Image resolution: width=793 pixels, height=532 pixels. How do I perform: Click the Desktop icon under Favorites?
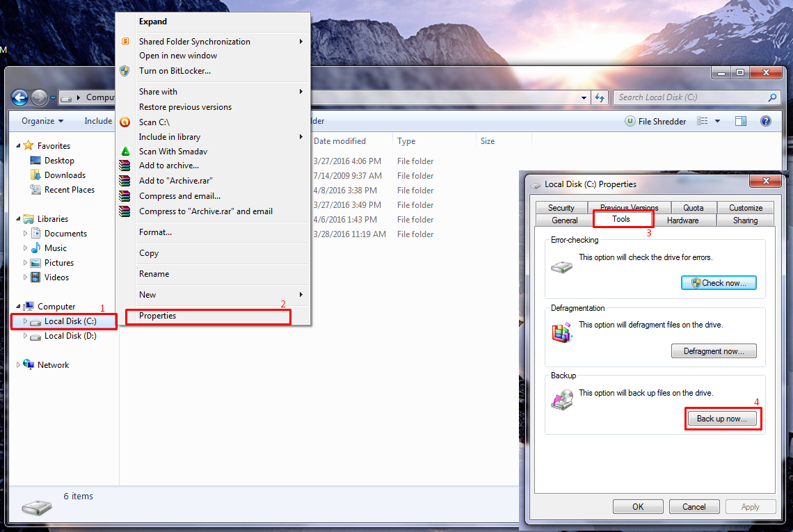tap(35, 161)
